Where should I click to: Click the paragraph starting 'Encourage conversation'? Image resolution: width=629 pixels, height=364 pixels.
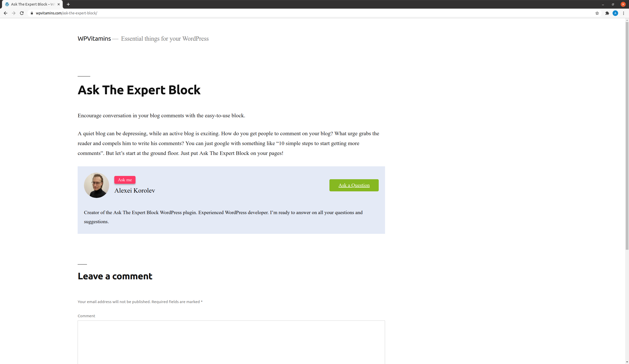tap(161, 116)
